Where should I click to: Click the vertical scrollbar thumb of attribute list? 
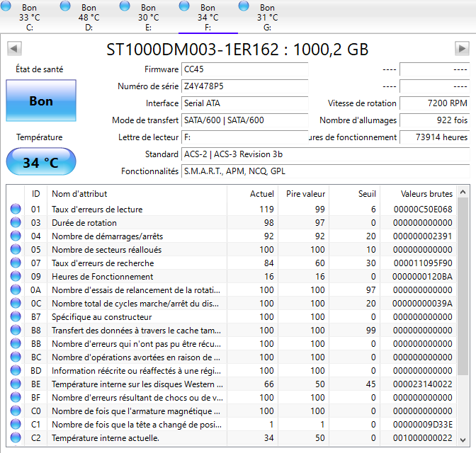click(463, 287)
